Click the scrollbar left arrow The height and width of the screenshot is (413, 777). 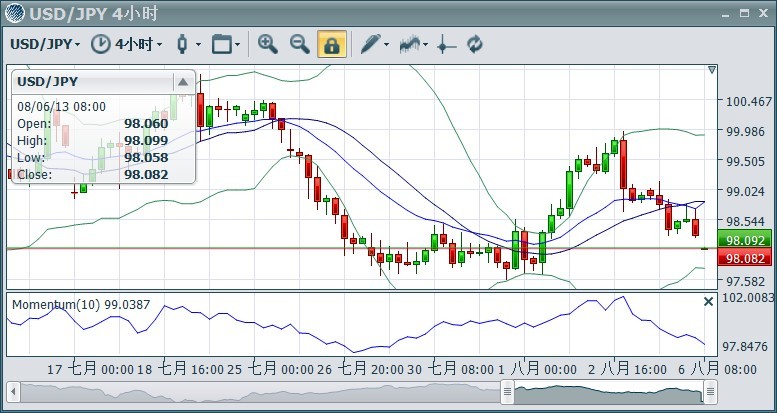click(x=13, y=392)
